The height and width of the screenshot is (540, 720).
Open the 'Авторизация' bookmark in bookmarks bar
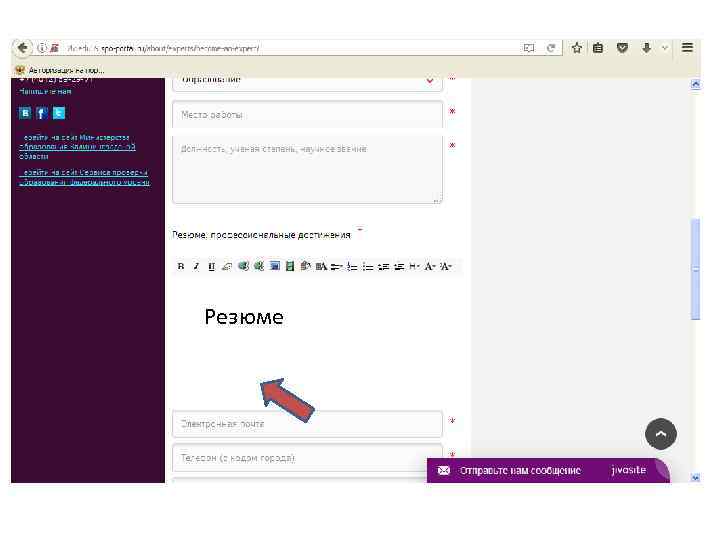60,70
